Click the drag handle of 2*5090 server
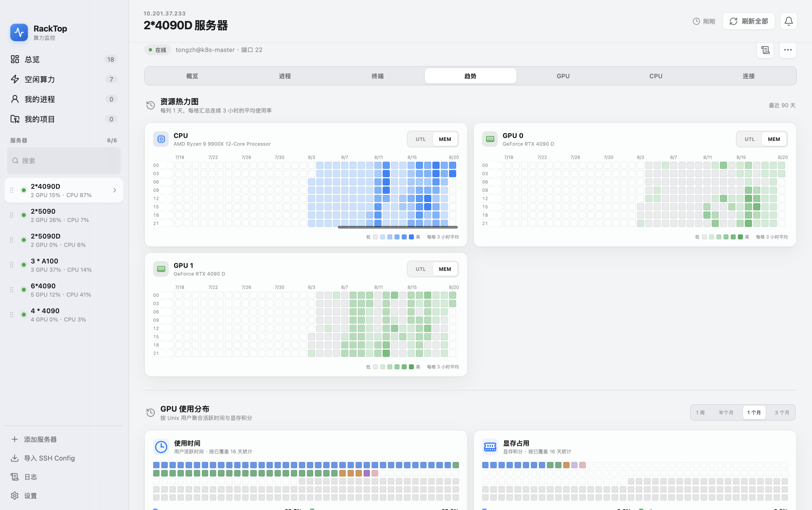 (x=11, y=215)
